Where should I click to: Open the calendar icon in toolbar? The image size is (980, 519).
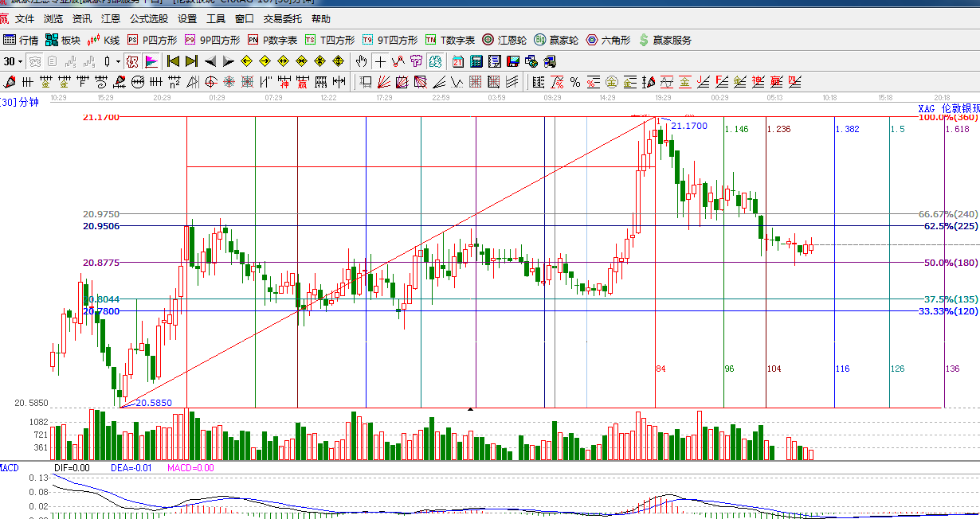(x=458, y=61)
